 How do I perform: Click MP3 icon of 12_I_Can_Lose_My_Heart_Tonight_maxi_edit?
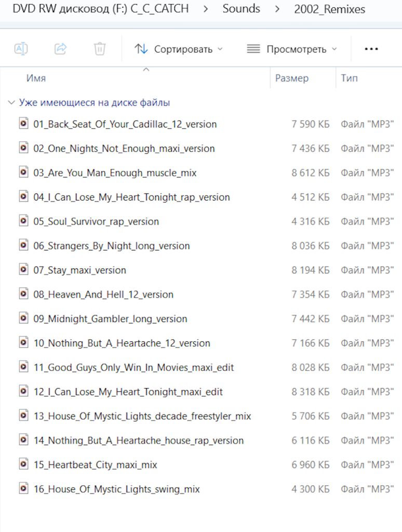point(23,391)
